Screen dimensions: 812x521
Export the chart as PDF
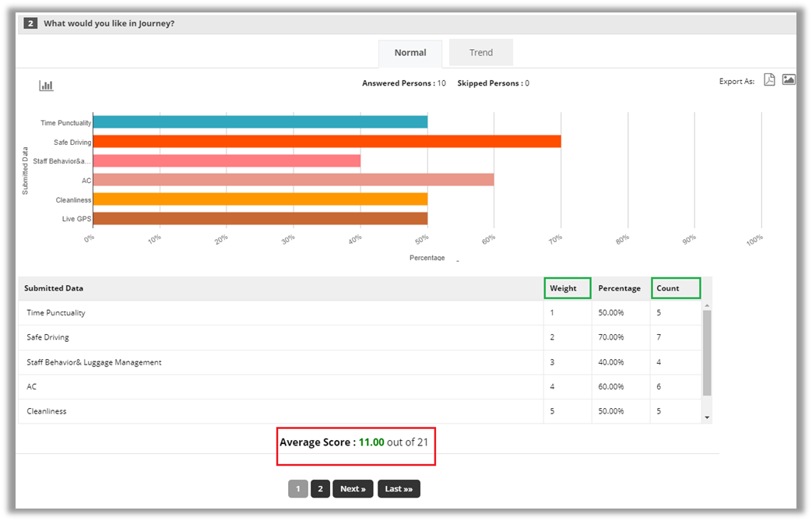[769, 80]
